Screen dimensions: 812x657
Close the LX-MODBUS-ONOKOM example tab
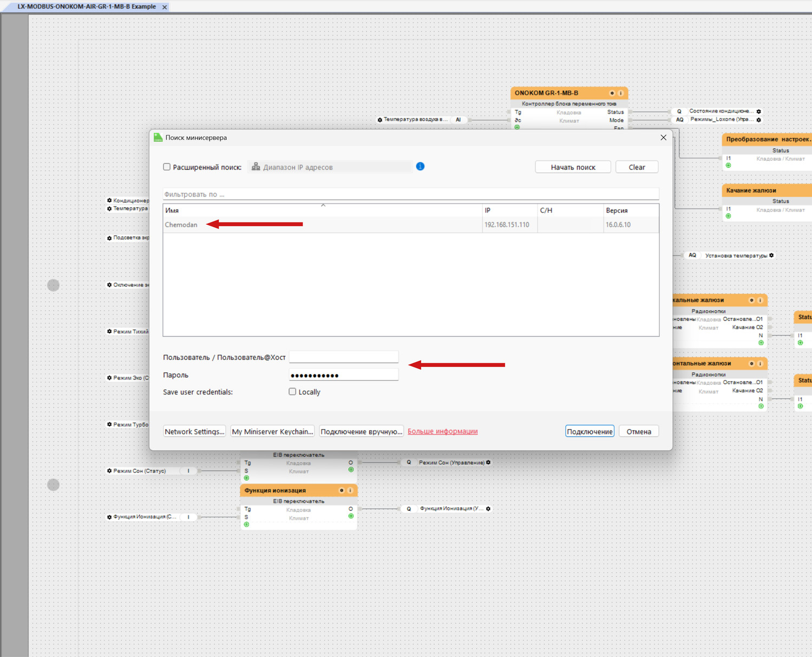165,7
